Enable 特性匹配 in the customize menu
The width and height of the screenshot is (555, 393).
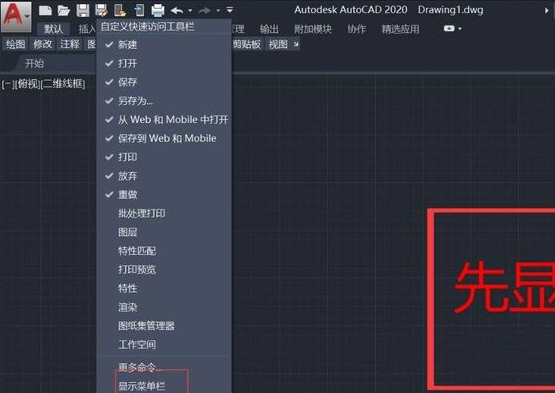pos(164,251)
